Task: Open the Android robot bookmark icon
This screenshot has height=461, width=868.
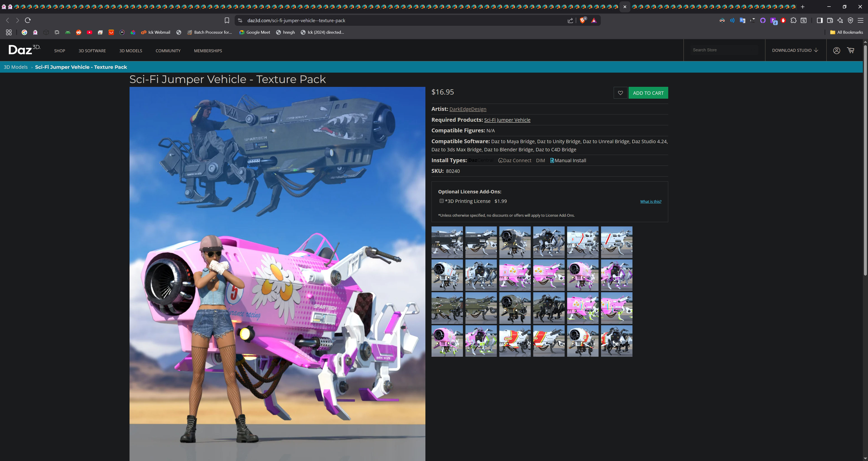Action: [68, 32]
